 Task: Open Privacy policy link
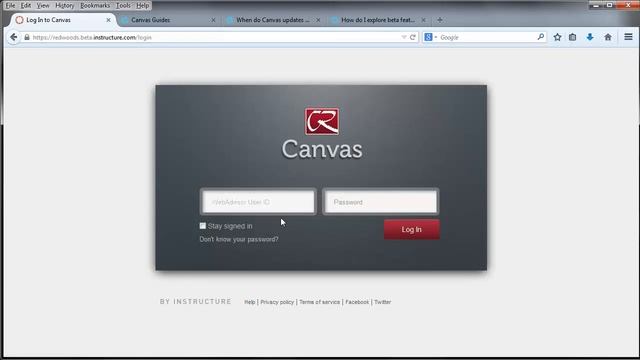tap(277, 302)
